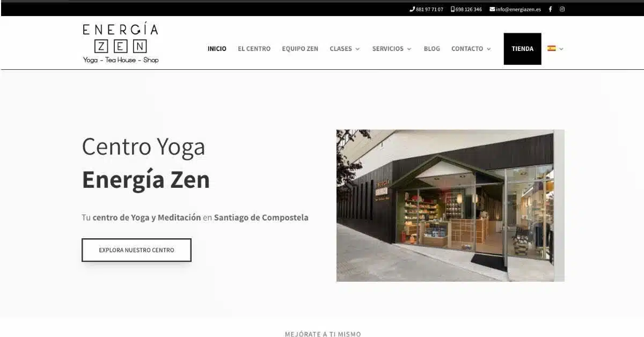Open the Instagram icon in top bar

(x=562, y=9)
